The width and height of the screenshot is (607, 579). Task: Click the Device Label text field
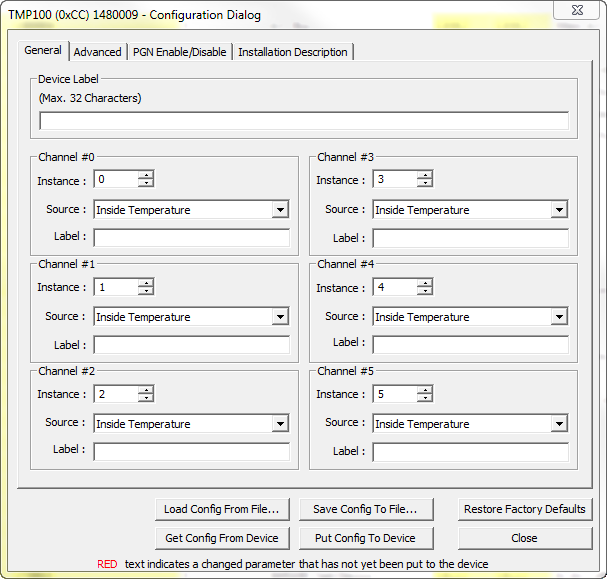(304, 121)
